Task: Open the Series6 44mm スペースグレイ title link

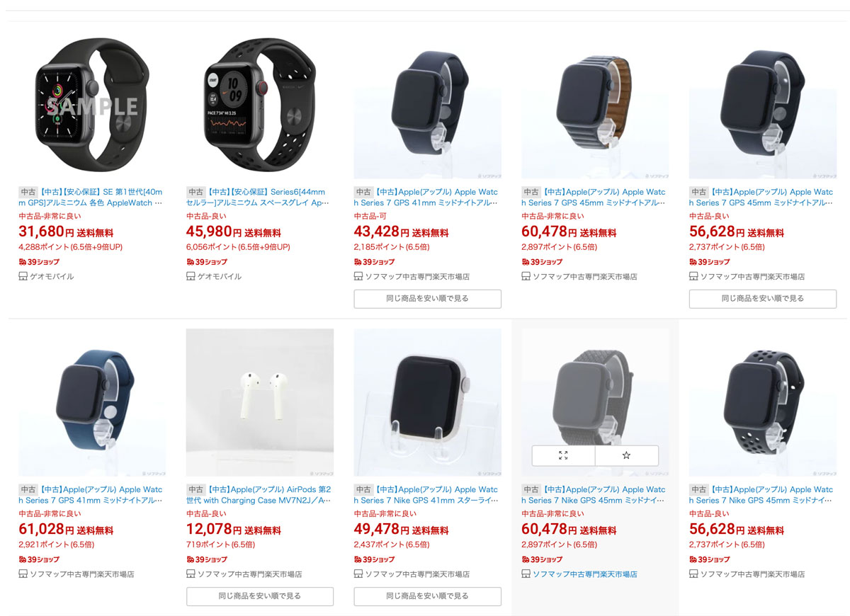Action: 259,198
